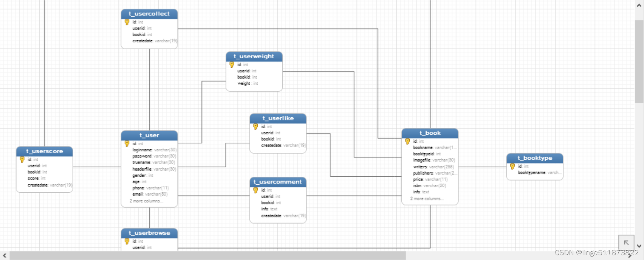The height and width of the screenshot is (260, 644).
Task: Click the primary key icon in t_userweight
Action: click(232, 65)
